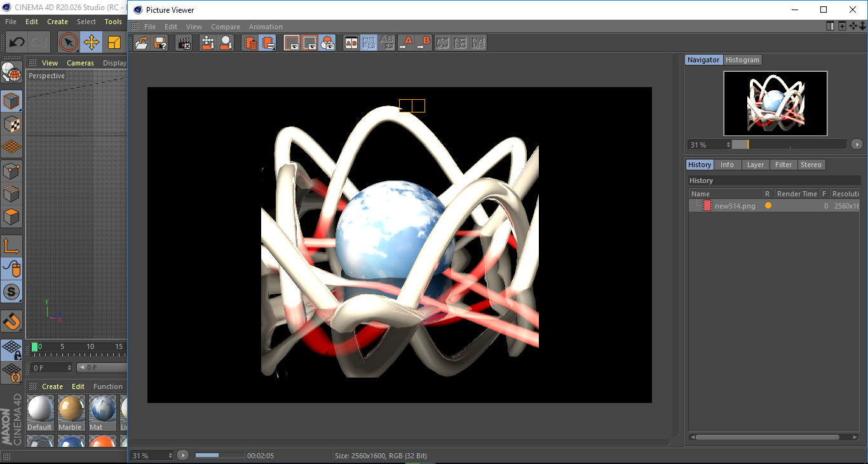Click the new panel plus icon at top right
The image size is (868, 464).
[x=842, y=26]
